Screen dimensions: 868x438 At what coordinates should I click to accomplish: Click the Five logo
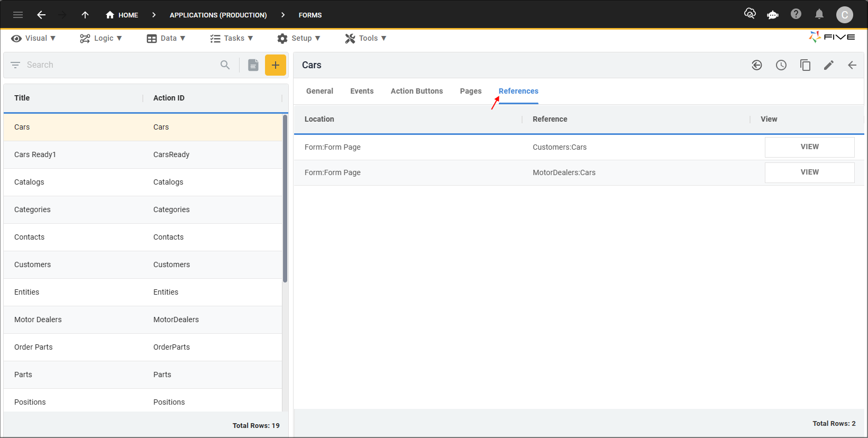(x=832, y=37)
